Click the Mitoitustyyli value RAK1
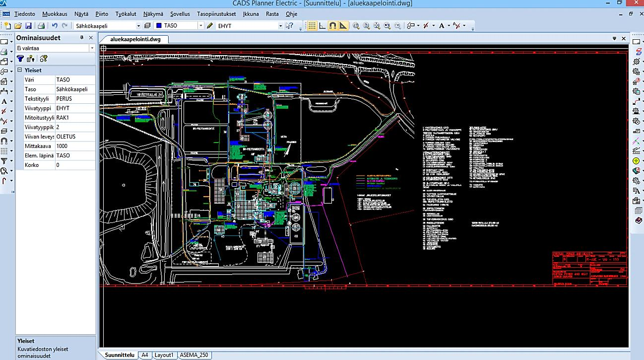This screenshot has width=644, height=360. click(x=75, y=118)
